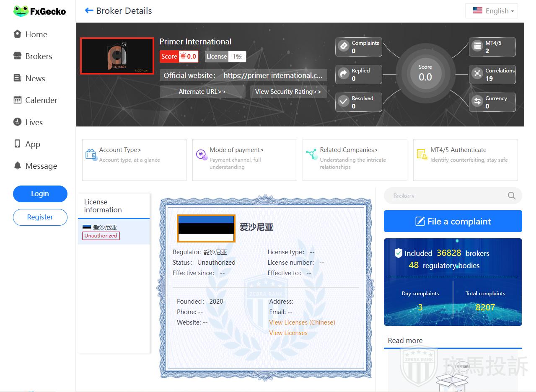Expand the View Security Rating section
Screen dimensions: 536x392
[288, 92]
